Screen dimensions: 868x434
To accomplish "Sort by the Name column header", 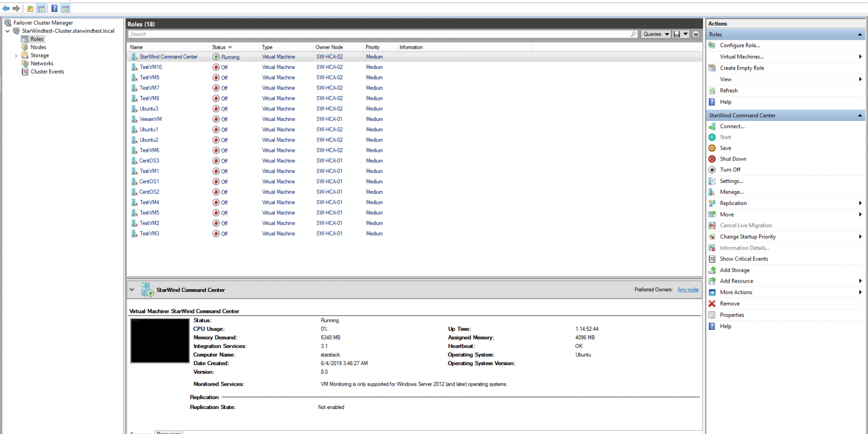I will tap(169, 47).
